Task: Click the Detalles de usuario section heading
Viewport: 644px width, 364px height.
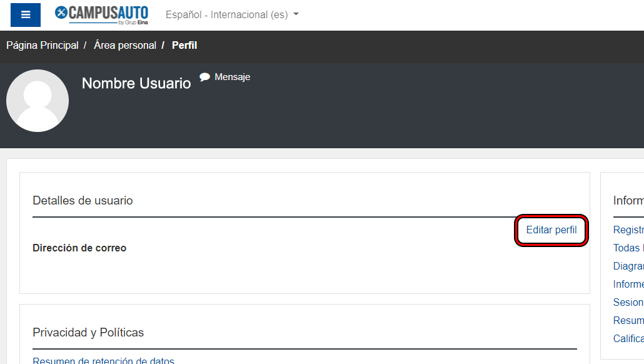Action: coord(83,201)
